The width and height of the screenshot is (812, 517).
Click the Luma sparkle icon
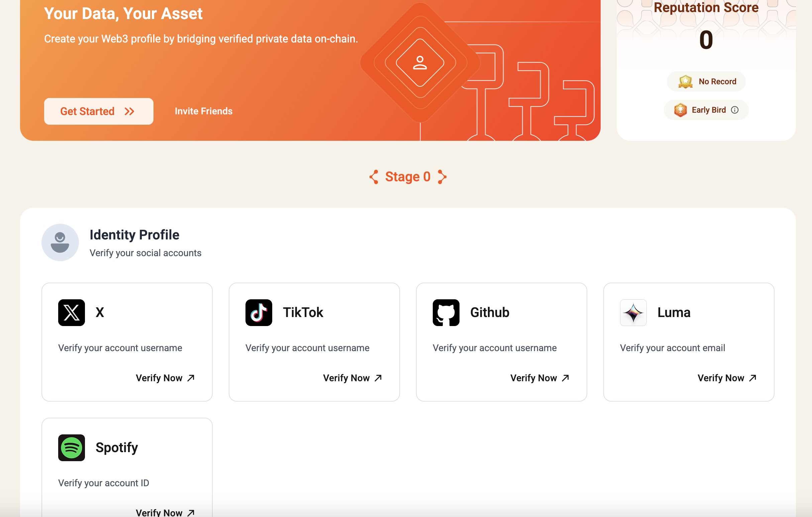click(633, 312)
